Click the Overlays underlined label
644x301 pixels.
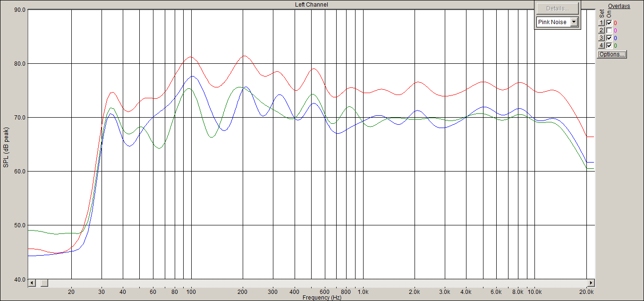[x=619, y=6]
